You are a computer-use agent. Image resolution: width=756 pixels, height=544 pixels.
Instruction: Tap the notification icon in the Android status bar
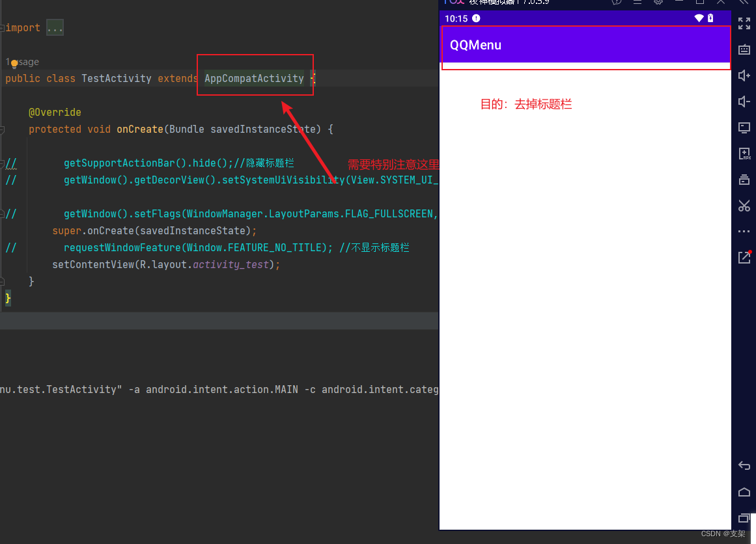coord(476,19)
